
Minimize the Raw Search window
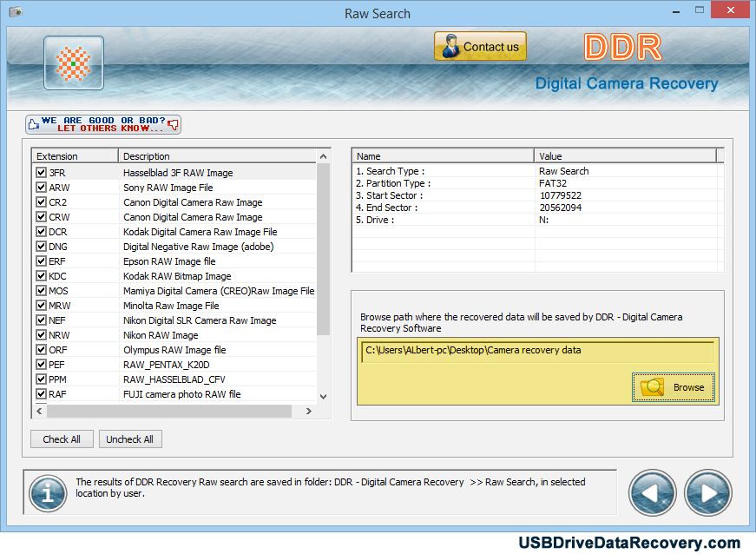[676, 11]
